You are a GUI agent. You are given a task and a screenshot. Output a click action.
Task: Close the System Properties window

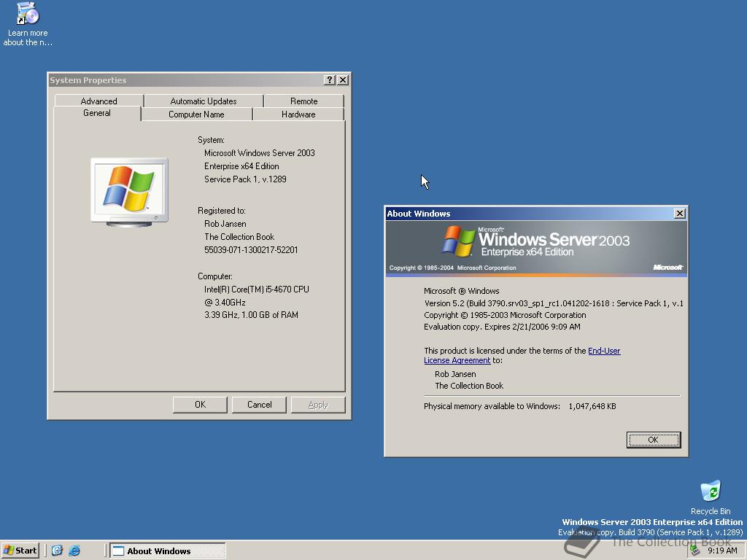(343, 80)
